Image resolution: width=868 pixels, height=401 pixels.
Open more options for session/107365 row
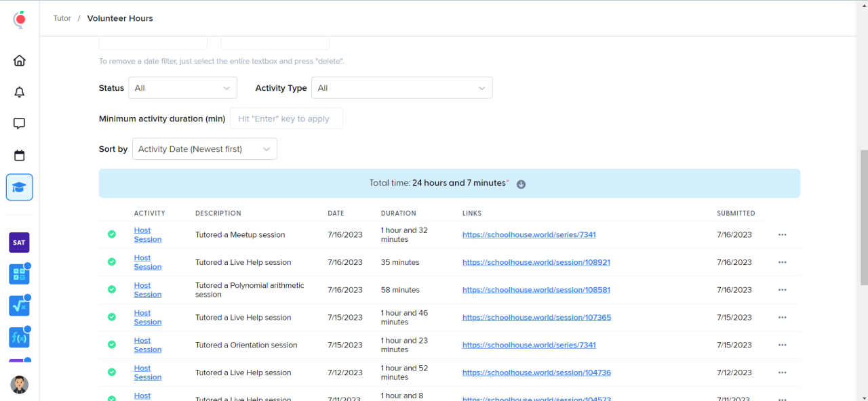(x=783, y=317)
